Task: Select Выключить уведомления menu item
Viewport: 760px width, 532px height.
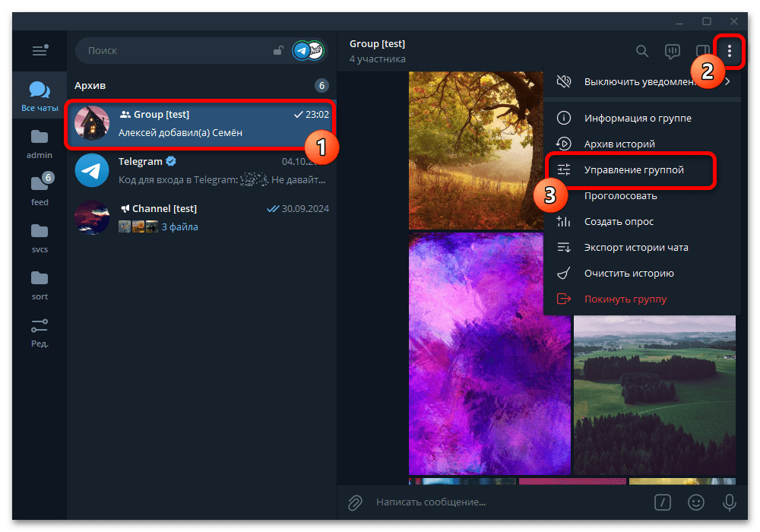Action: click(642, 81)
